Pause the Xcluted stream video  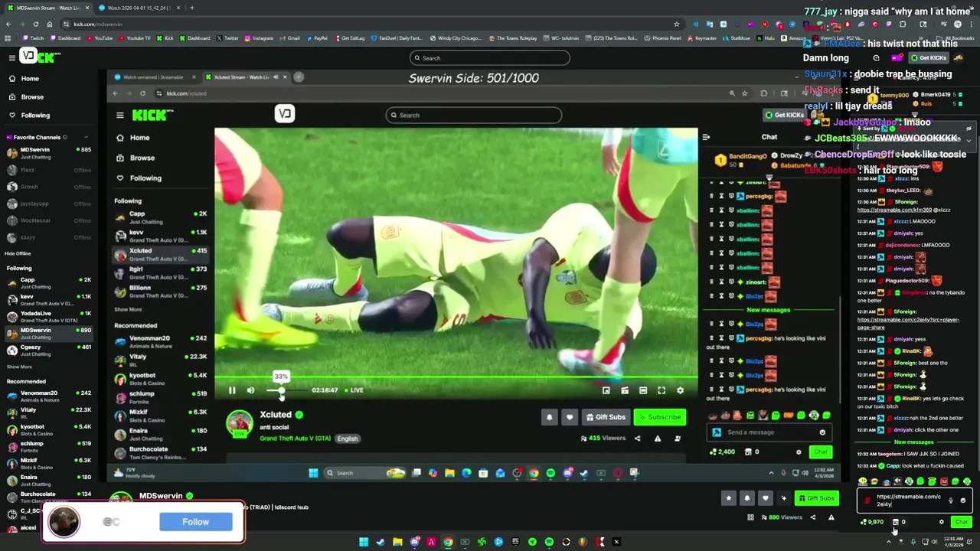[x=232, y=390]
